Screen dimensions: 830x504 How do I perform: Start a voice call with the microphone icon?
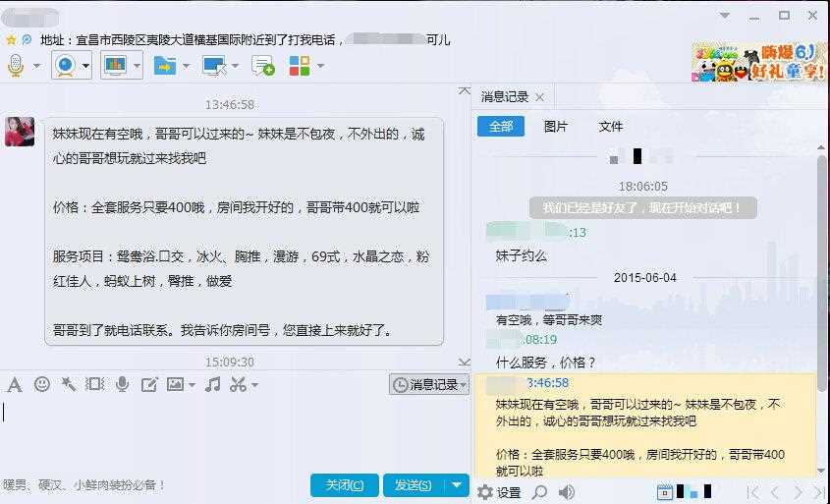tap(16, 66)
